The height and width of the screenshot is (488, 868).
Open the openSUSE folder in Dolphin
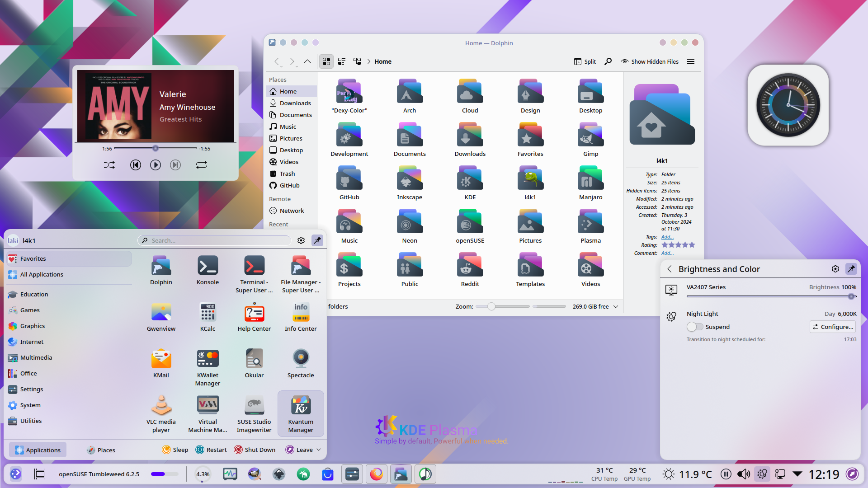coord(470,226)
